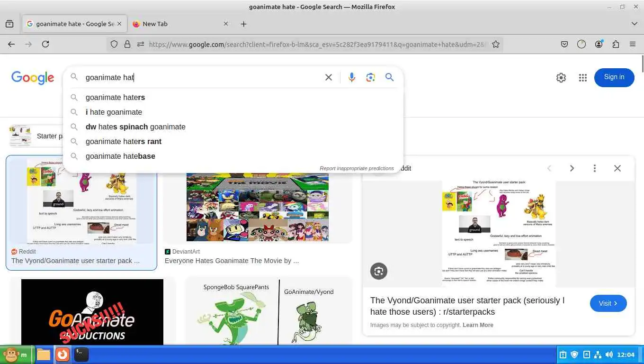Select the goanimate hate Google Search tab

point(74,24)
